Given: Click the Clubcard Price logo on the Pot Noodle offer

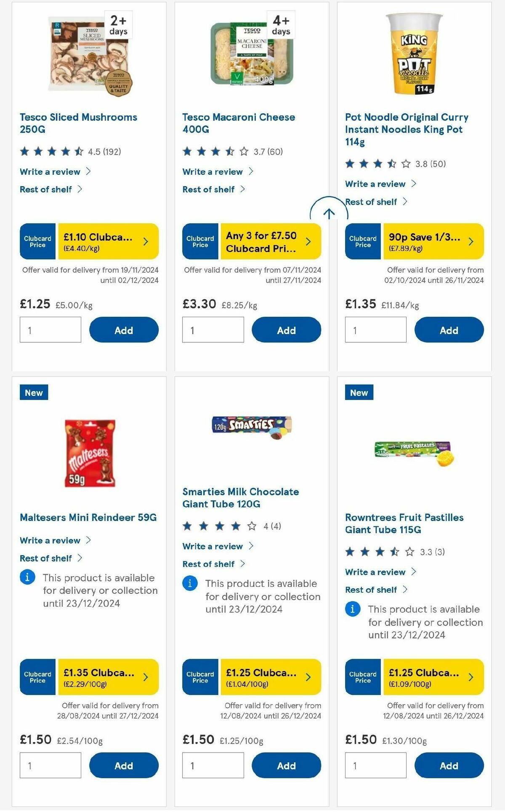Looking at the screenshot, I should pos(362,241).
